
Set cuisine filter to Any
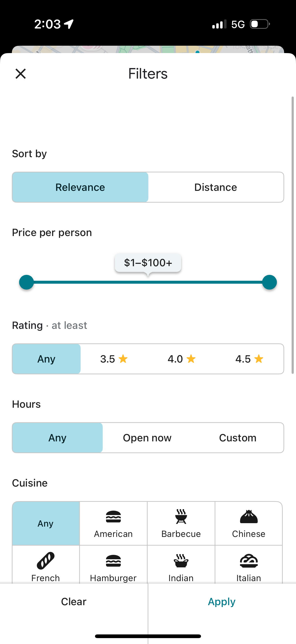46,523
